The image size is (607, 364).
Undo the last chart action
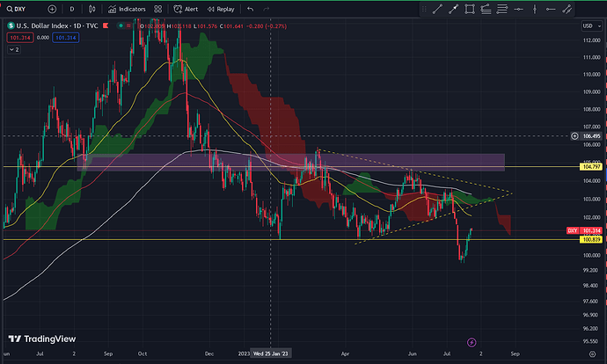click(250, 9)
